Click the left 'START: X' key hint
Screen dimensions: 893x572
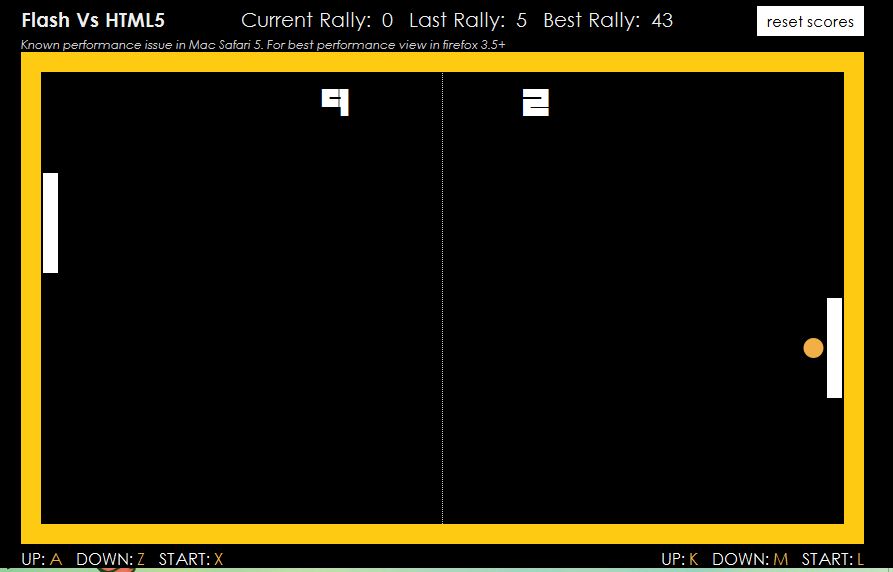[x=191, y=559]
